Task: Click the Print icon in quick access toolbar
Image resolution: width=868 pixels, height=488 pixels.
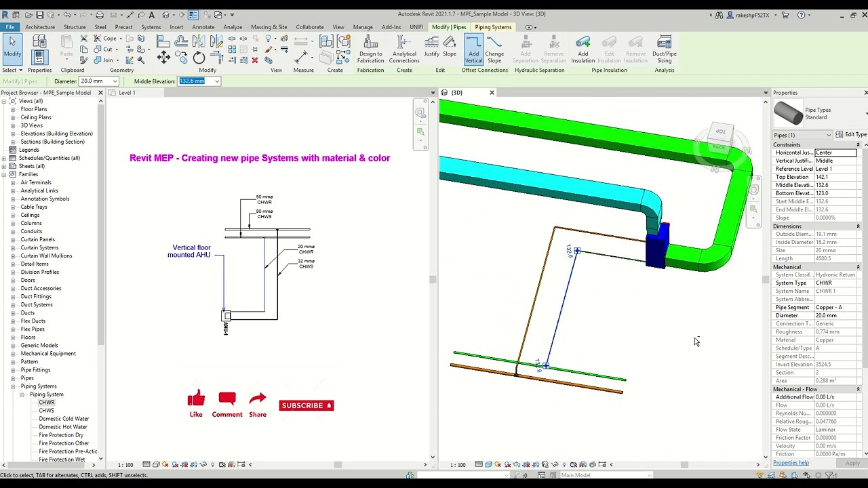Action: (100, 14)
